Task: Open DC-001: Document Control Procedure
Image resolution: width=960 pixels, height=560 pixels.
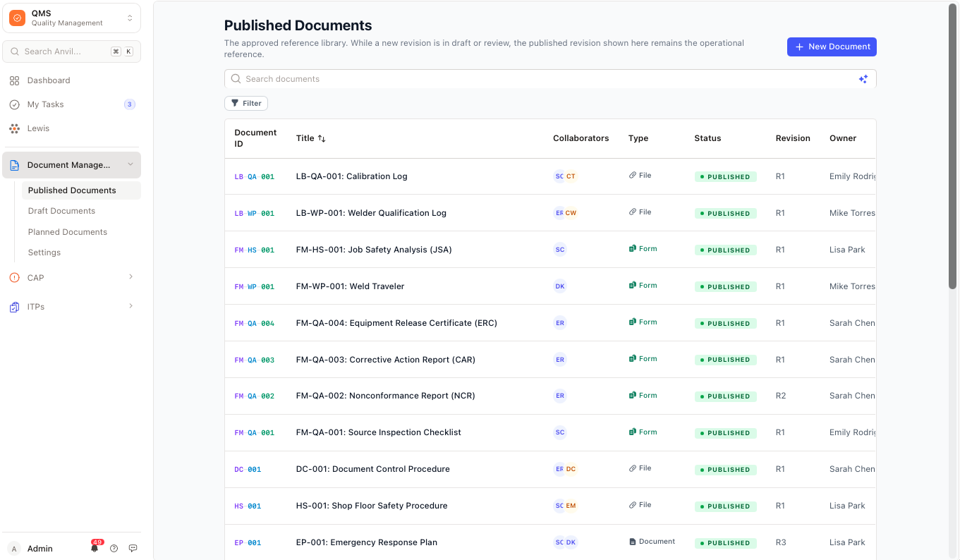Action: 373,469
